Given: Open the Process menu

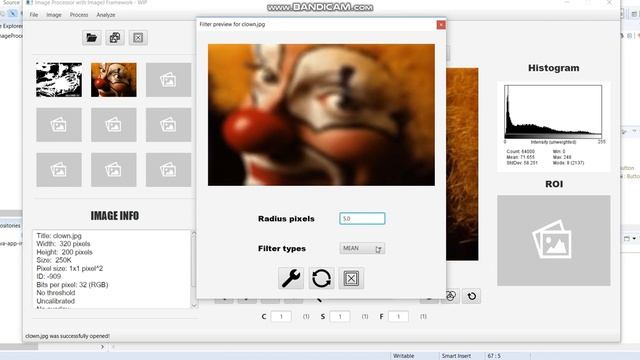Looking at the screenshot, I should pyautogui.click(x=79, y=15).
